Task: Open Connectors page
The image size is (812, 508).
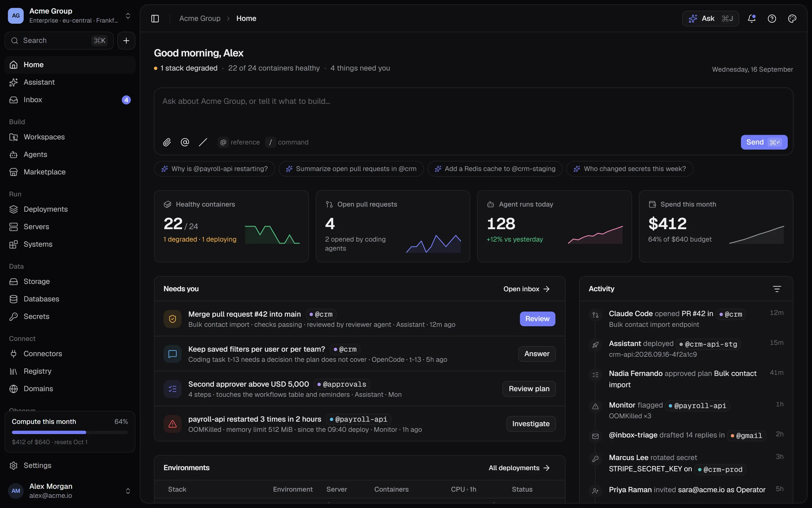Action: pos(70,354)
